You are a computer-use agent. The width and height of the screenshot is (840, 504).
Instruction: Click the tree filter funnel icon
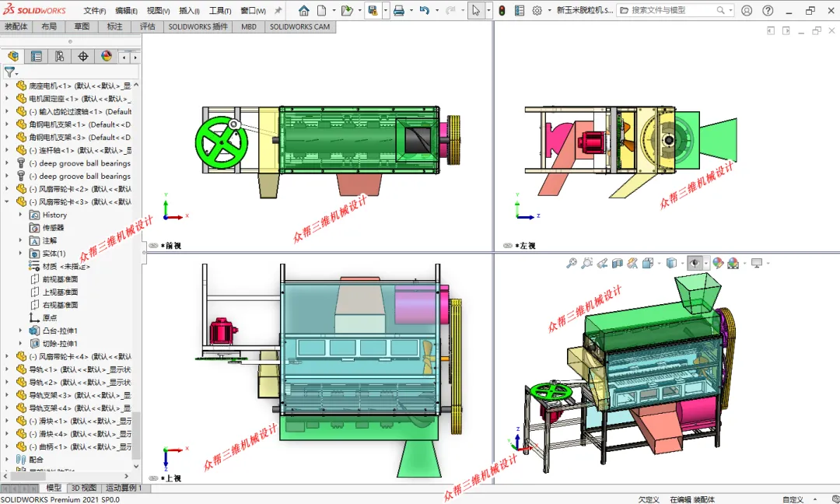click(x=9, y=72)
